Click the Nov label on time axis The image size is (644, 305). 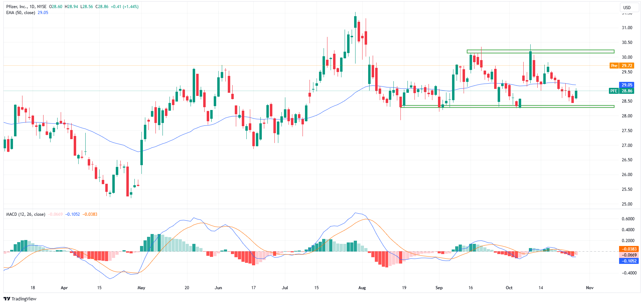590,288
